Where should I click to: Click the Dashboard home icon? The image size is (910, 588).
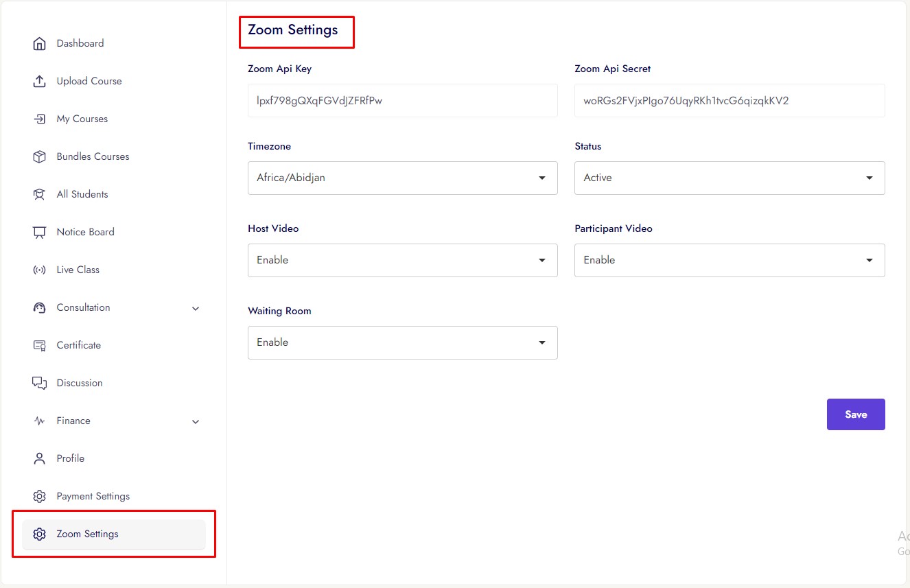pyautogui.click(x=39, y=44)
